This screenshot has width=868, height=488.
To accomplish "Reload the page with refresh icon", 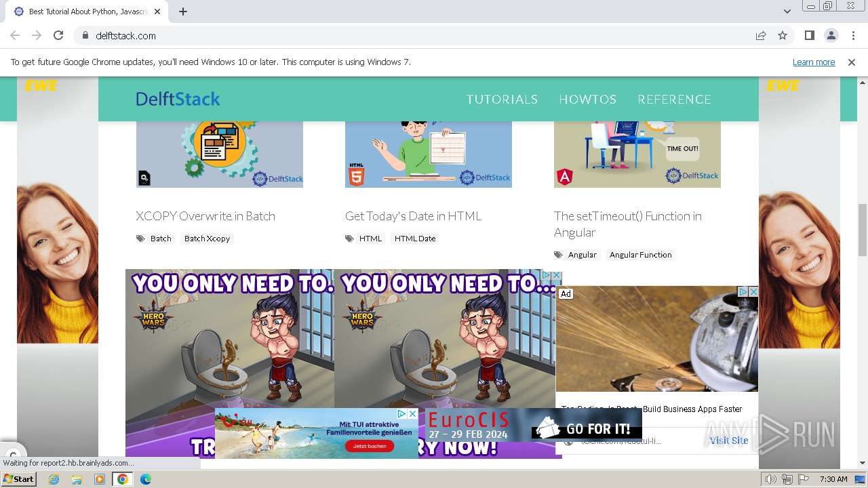I will 58,35.
